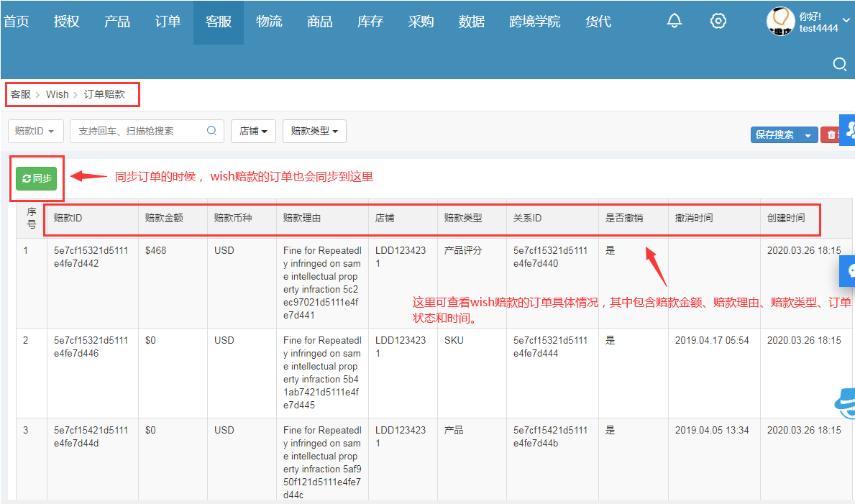Click the 2019.04.05 13:34 revoke time
The height and width of the screenshot is (504, 855).
tap(712, 431)
